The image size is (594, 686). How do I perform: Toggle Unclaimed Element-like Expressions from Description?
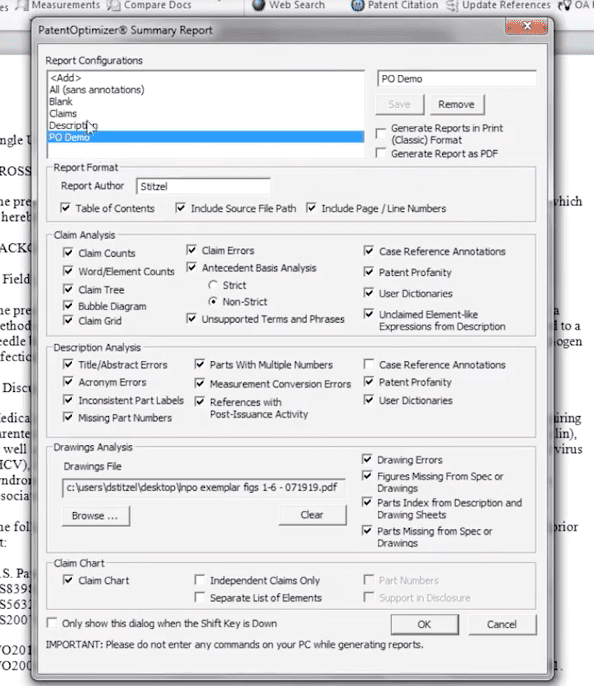coord(369,314)
